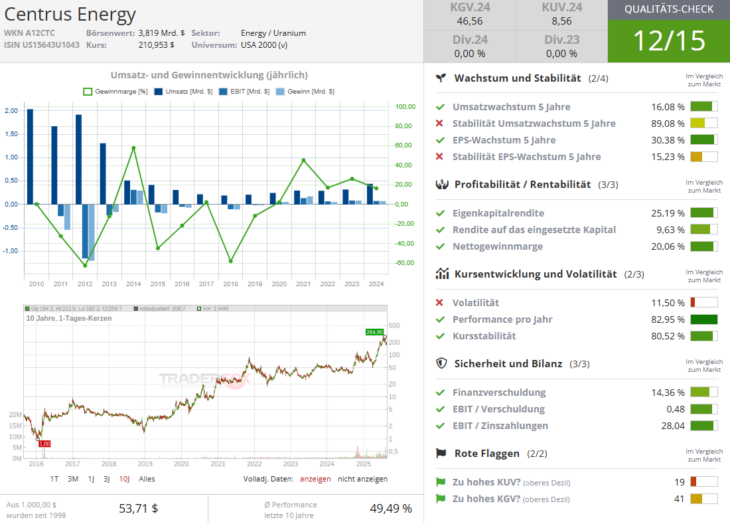The width and height of the screenshot is (730, 522).
Task: Click the Nettogewinnmarge label
Action: click(x=498, y=246)
